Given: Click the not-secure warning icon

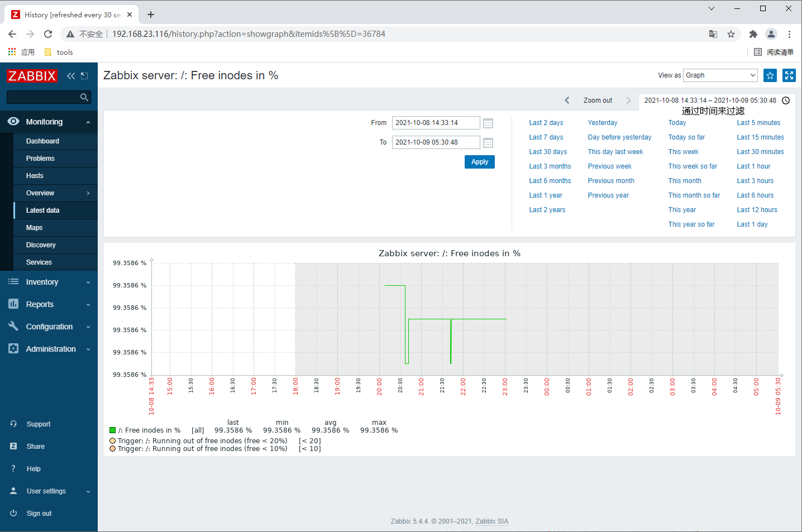Looking at the screenshot, I should click(x=70, y=34).
